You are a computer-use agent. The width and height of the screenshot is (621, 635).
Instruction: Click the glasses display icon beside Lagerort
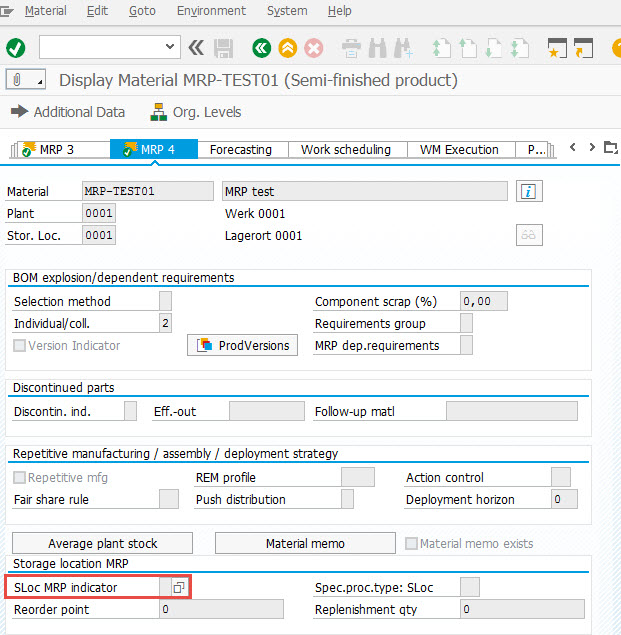(x=529, y=235)
